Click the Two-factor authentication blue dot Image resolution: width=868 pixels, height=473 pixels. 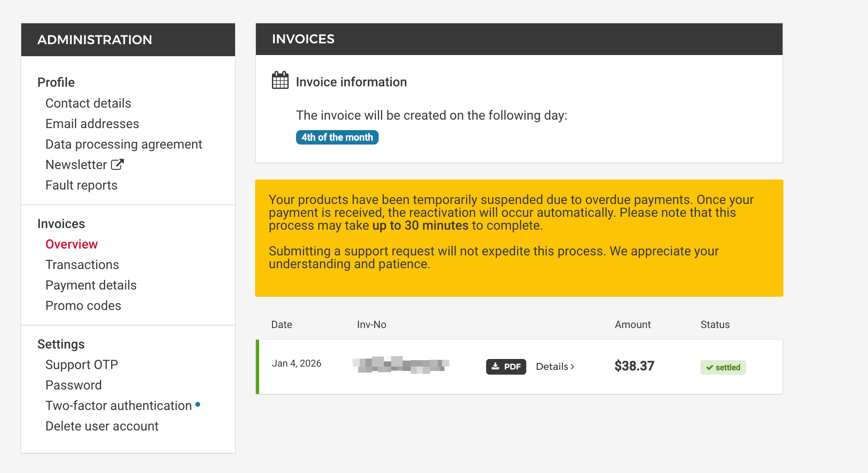click(x=198, y=404)
